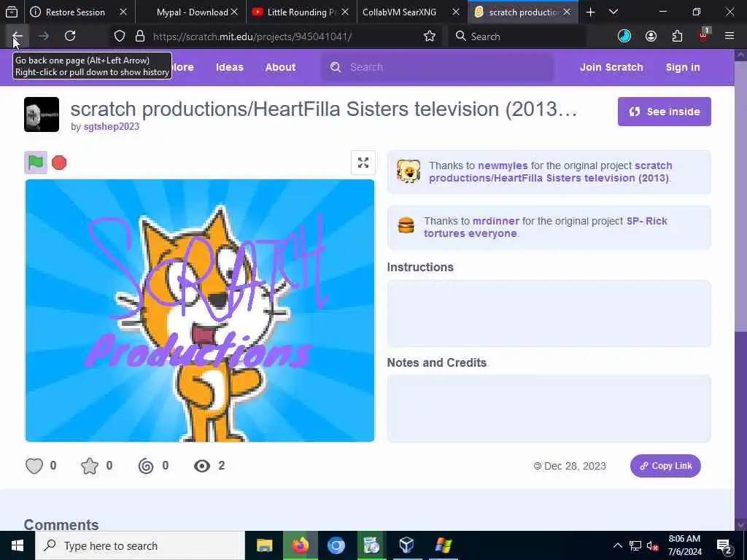Click the Instructions text box
This screenshot has width=747, height=560.
(x=549, y=314)
